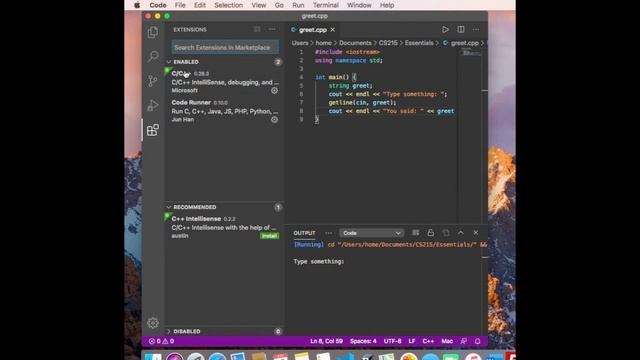Click the Users breadcrumb
640x360 pixels.
click(x=300, y=43)
